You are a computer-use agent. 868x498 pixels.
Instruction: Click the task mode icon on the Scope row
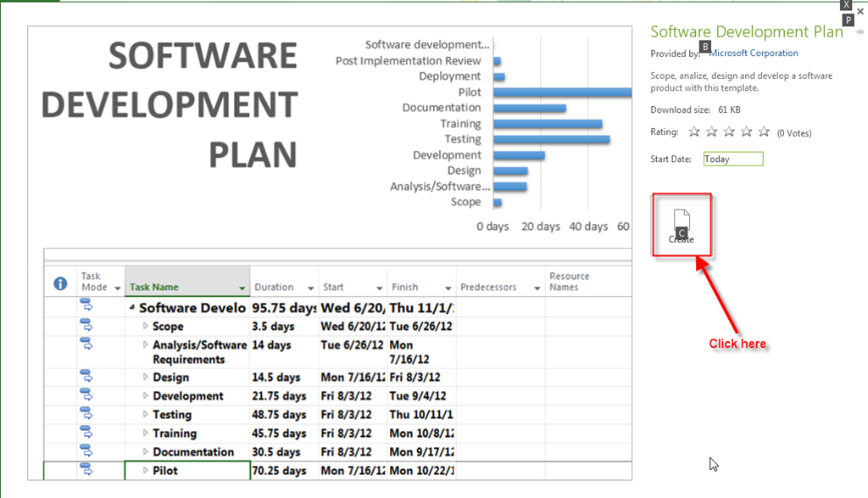pyautogui.click(x=85, y=326)
